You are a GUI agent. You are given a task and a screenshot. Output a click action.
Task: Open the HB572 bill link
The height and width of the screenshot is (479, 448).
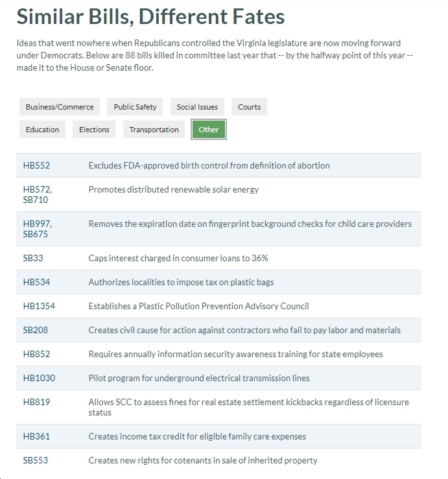pyautogui.click(x=37, y=189)
